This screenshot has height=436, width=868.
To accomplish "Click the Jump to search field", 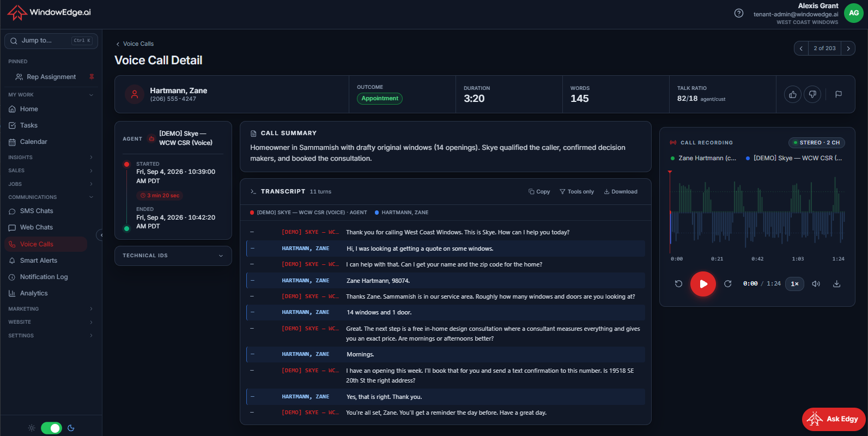I will point(51,41).
